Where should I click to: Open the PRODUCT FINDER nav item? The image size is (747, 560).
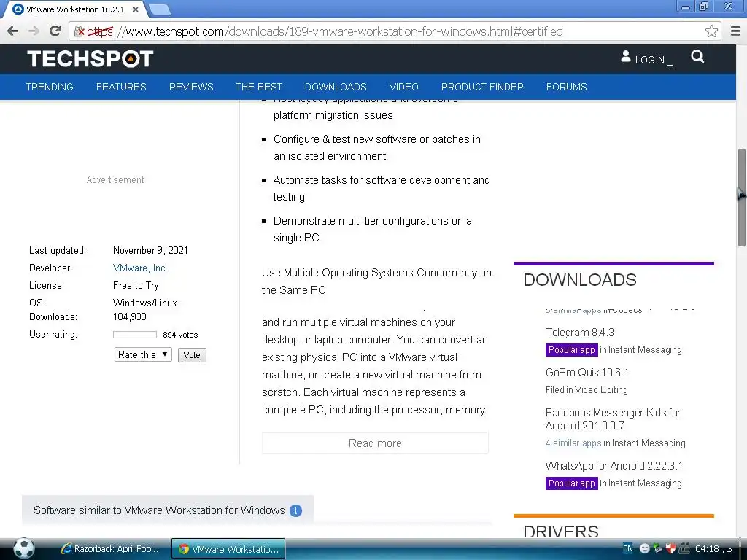point(482,87)
